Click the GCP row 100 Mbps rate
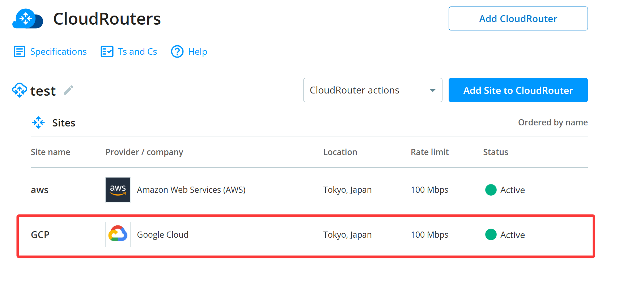The height and width of the screenshot is (283, 644). 429,235
